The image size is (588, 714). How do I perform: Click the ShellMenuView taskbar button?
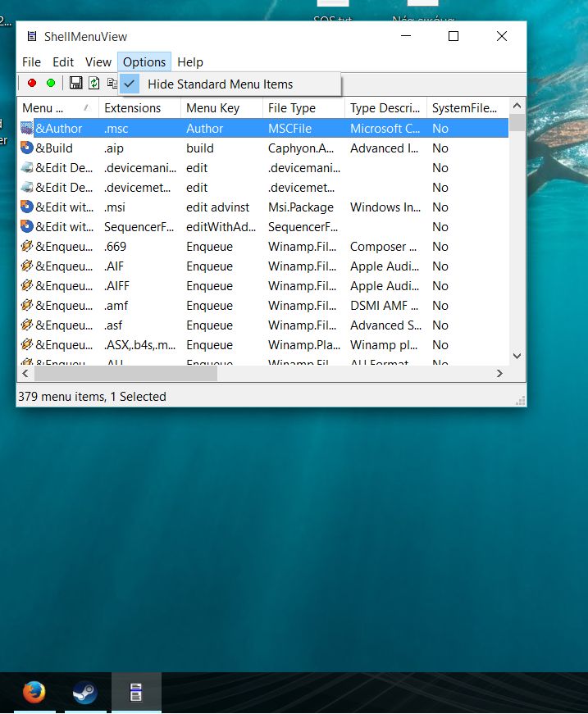click(136, 693)
